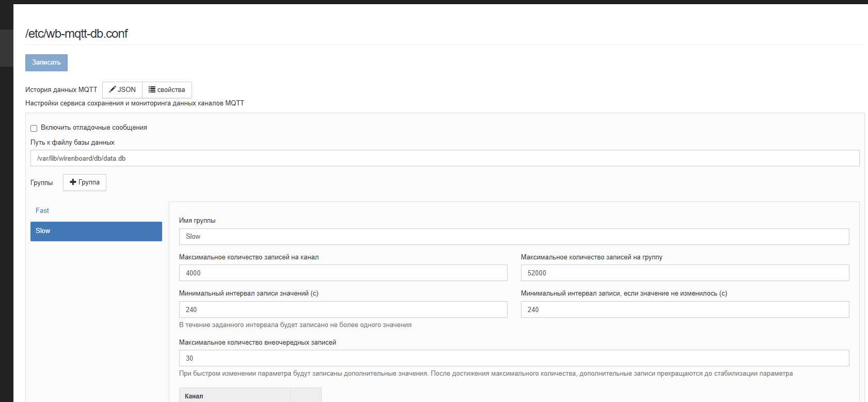Image resolution: width=868 pixels, height=402 pixels.
Task: Click the database file path field
Action: (444, 158)
